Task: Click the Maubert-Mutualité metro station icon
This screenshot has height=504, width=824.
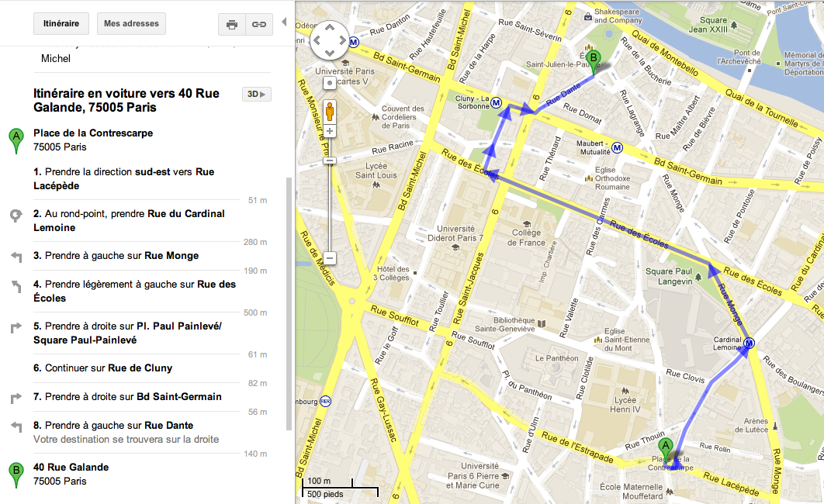Action: point(617,147)
